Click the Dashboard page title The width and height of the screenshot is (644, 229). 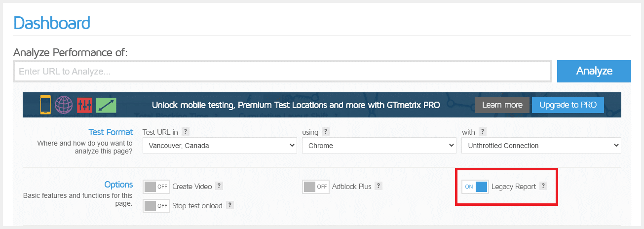coord(52,23)
